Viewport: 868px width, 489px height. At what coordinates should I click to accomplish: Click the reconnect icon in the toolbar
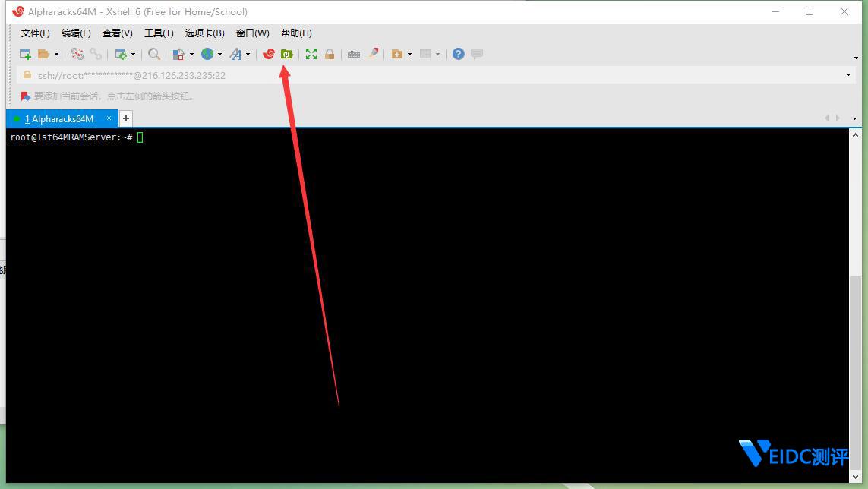[x=77, y=54]
